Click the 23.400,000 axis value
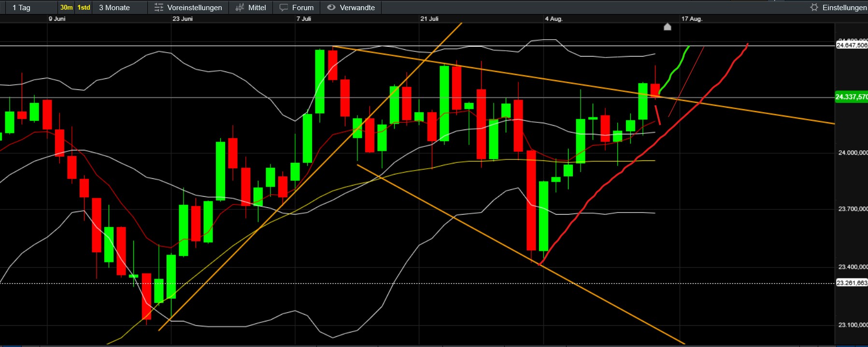This screenshot has height=347, width=868. [x=853, y=267]
